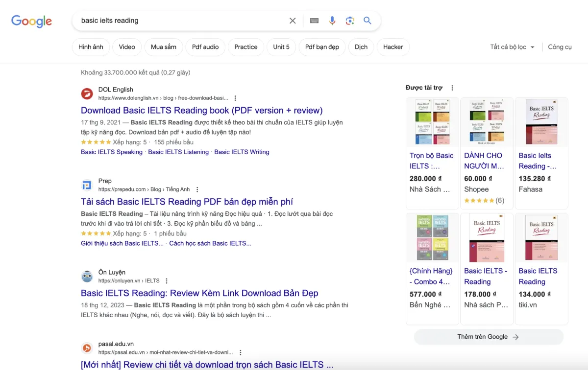Select Pdf bạn đẹp filter chip
This screenshot has width=588, height=370.
pyautogui.click(x=322, y=47)
